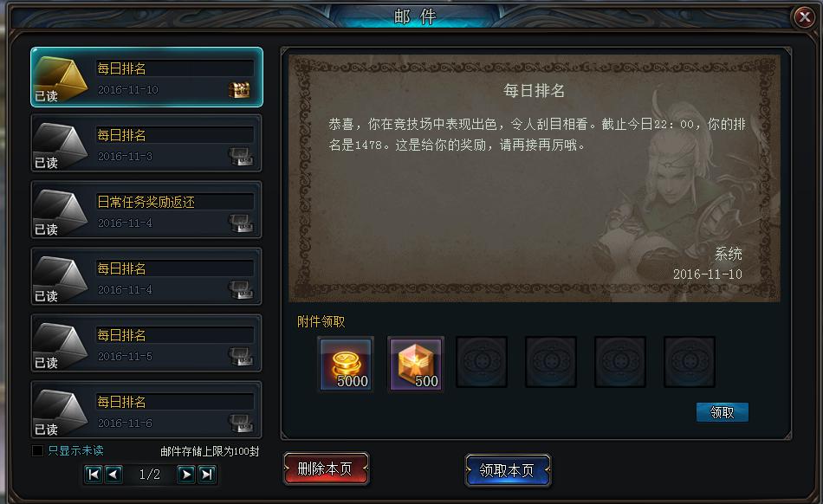Click the gray chest icon on the 2016-11-5 mail
The width and height of the screenshot is (823, 504).
240,356
